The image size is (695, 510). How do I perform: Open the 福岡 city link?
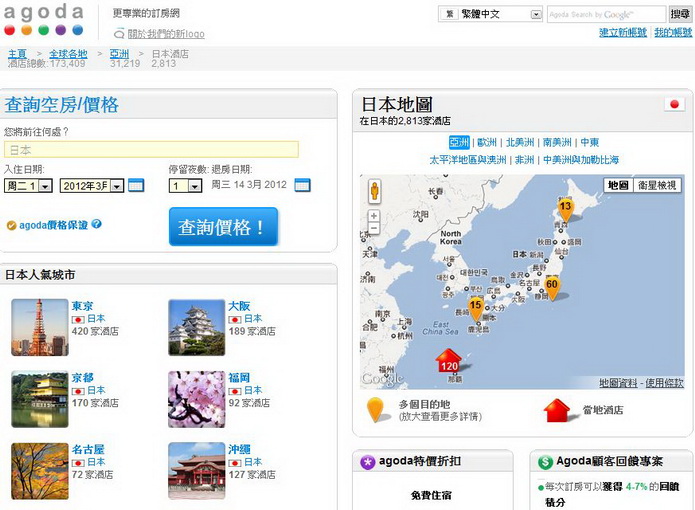coord(239,378)
